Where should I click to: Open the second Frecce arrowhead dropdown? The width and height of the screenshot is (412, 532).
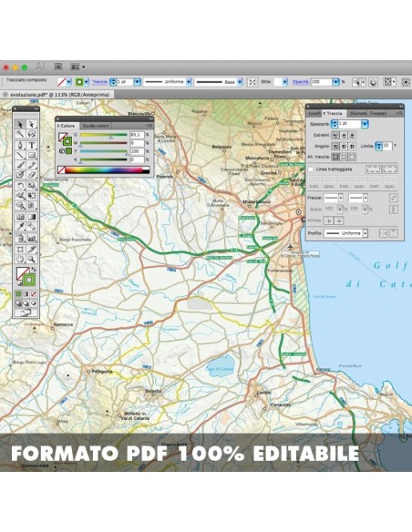coord(366,198)
